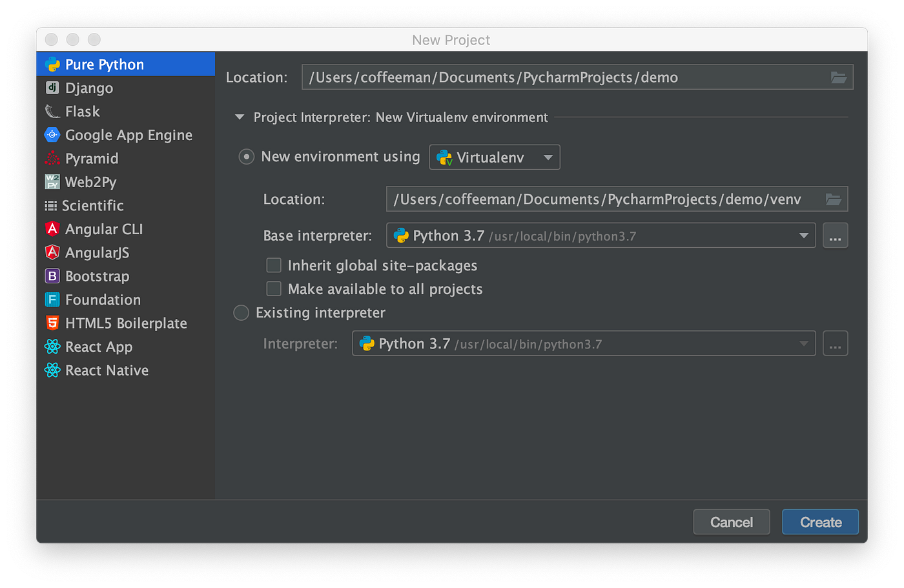Select the Pyramid framework icon
The height and width of the screenshot is (588, 904).
point(52,158)
